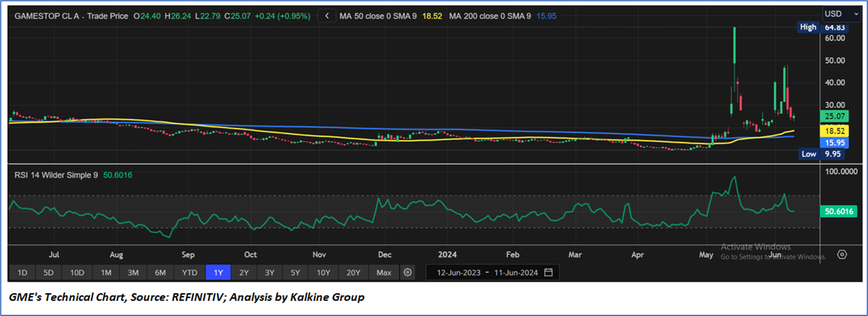Select the 1D time range
The image size is (868, 316).
coord(22,272)
